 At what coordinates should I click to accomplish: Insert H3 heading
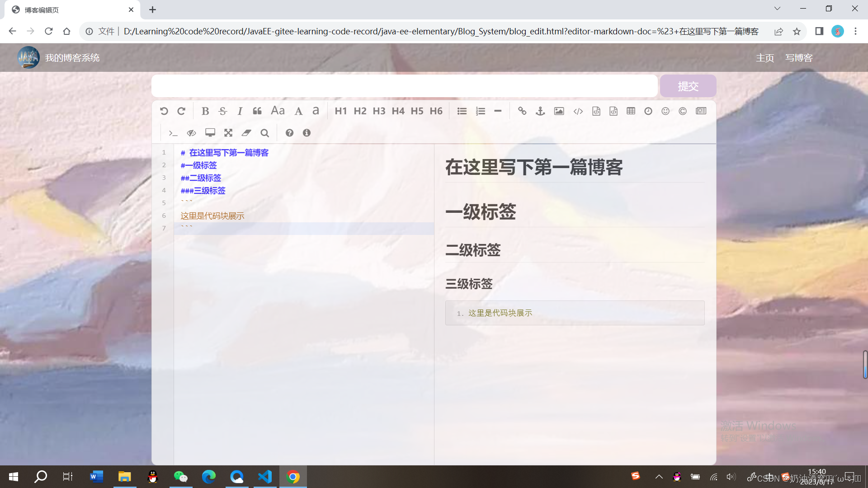379,111
